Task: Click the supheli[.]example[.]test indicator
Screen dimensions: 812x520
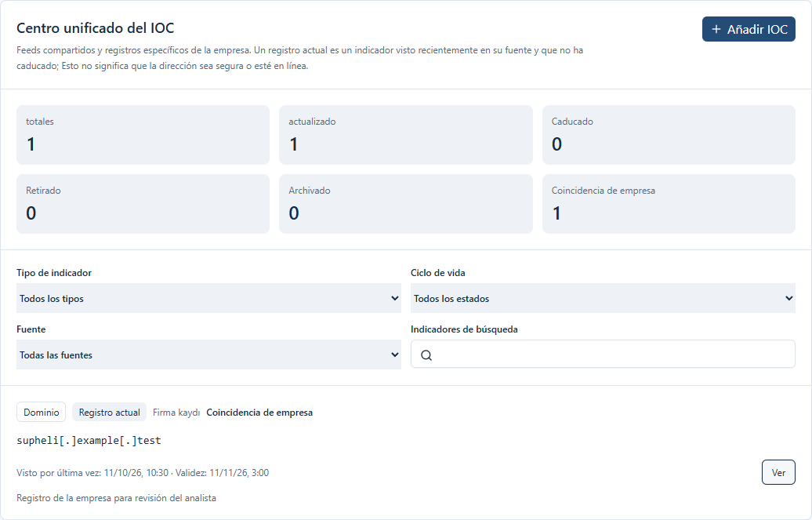Action: [x=89, y=440]
